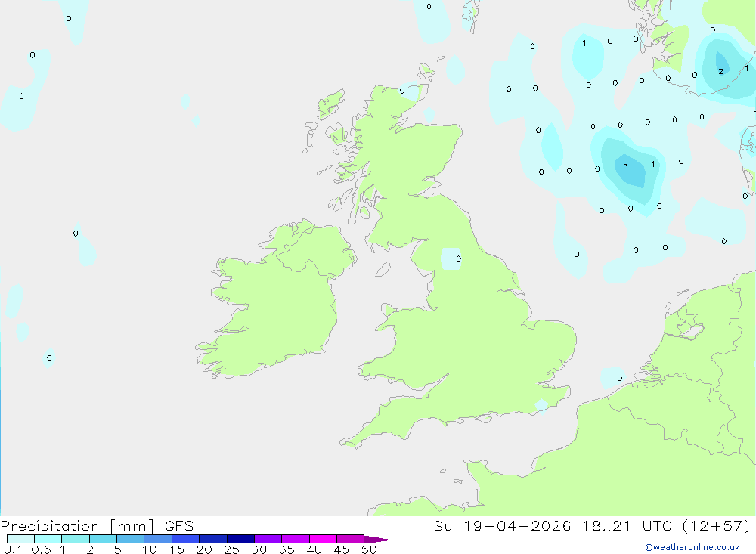The height and width of the screenshot is (554, 756).
Task: Choose the 20–25 mm dark blue swatch
Action: (213, 539)
